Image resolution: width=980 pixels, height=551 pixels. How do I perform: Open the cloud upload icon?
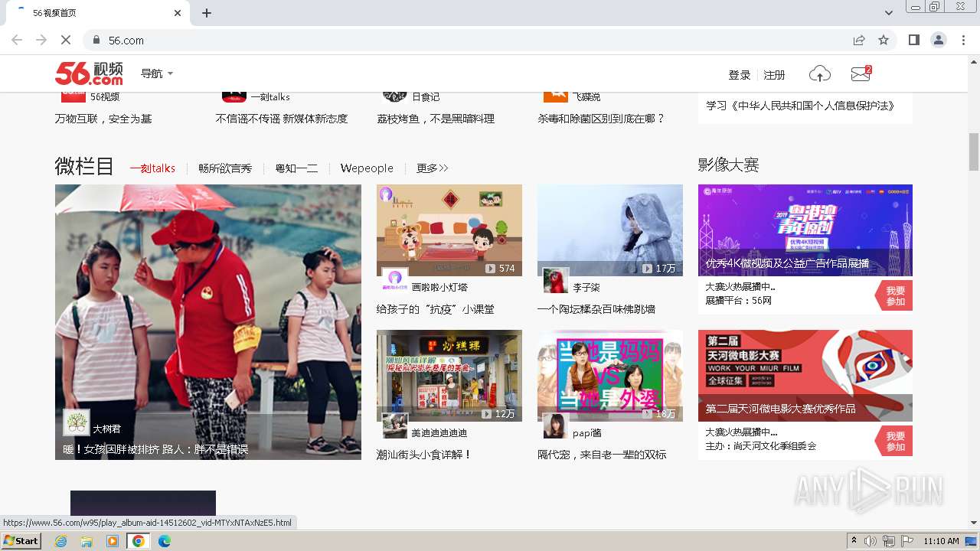coord(819,74)
